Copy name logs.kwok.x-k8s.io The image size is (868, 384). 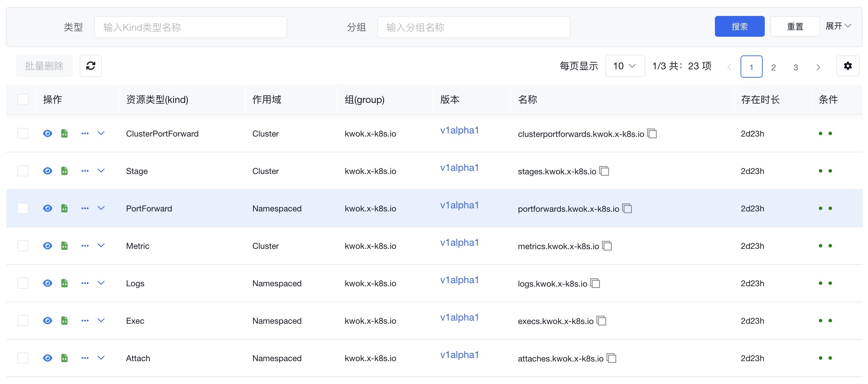595,283
